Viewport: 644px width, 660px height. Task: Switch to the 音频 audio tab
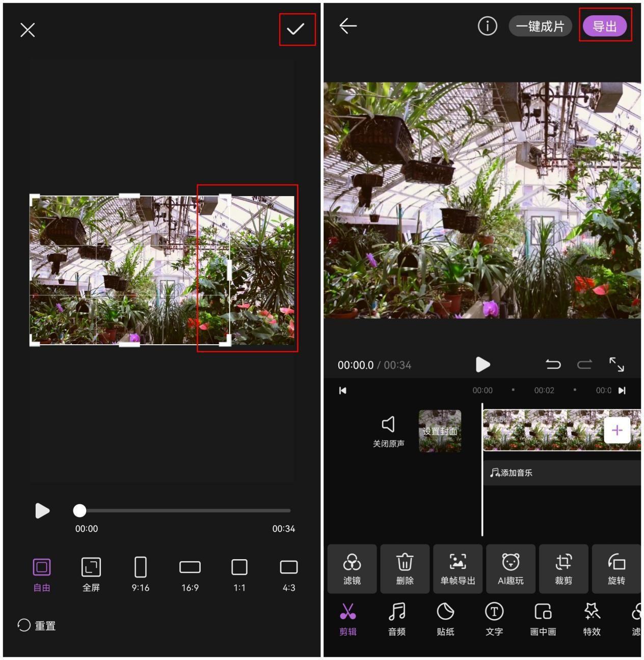[397, 619]
